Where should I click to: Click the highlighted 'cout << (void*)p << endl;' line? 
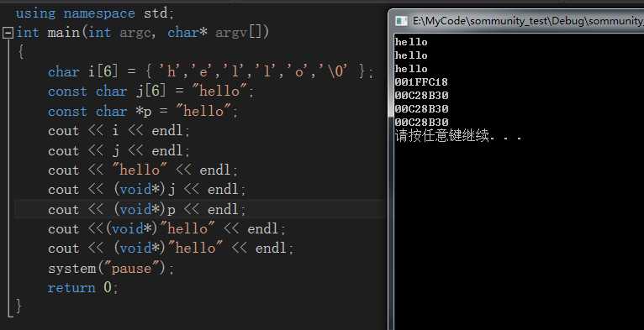pos(147,209)
